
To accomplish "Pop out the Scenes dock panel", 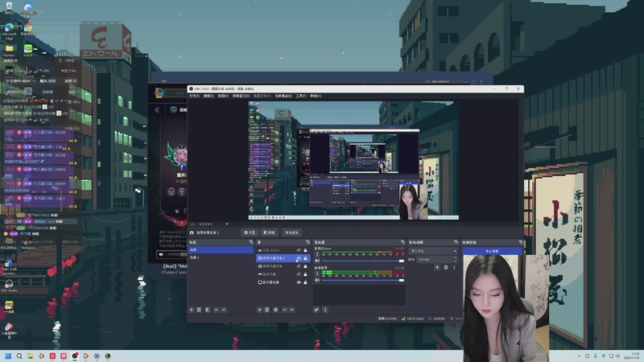I will coord(251,243).
